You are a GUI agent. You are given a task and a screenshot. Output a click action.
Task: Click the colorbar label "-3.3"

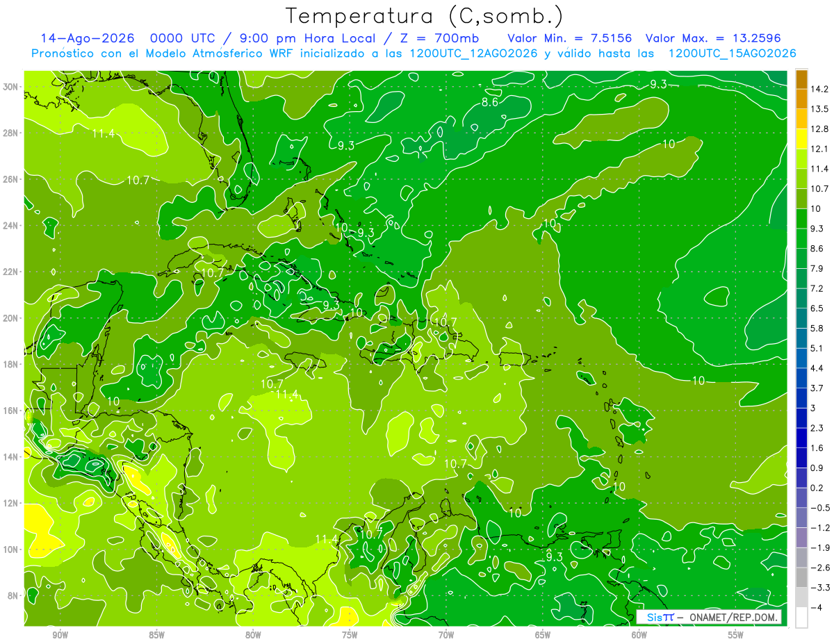821,588
